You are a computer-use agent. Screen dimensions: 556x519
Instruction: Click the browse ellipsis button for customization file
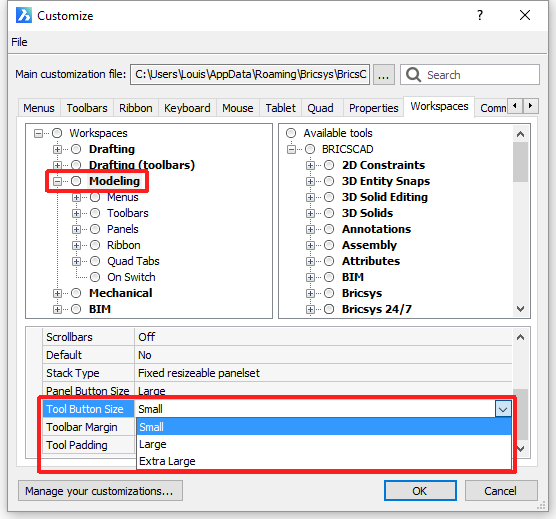384,75
